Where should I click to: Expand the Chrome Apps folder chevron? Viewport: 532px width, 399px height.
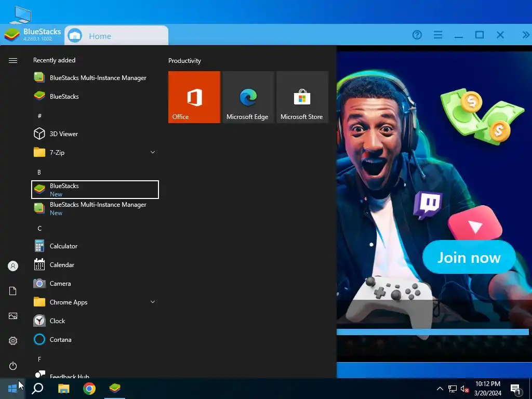tap(153, 302)
